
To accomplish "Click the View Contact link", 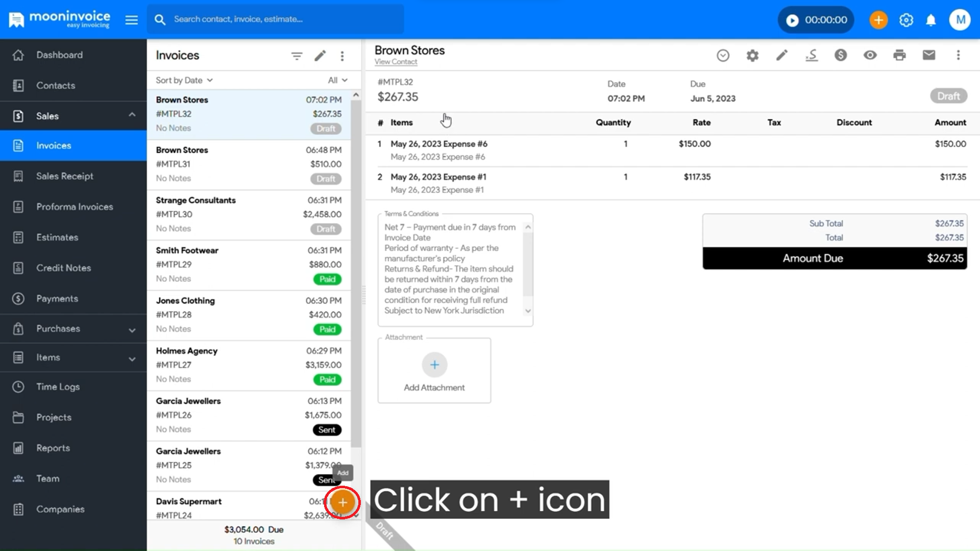I will (x=396, y=62).
